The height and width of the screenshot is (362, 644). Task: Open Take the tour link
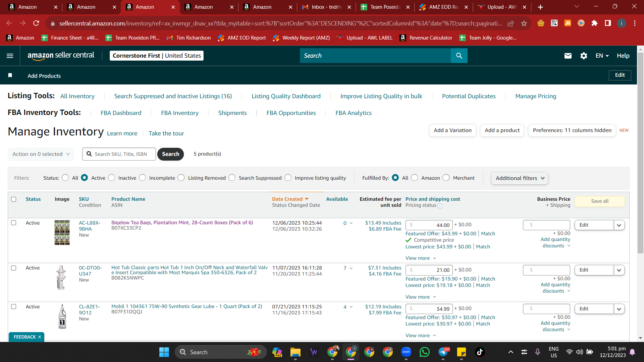(166, 133)
